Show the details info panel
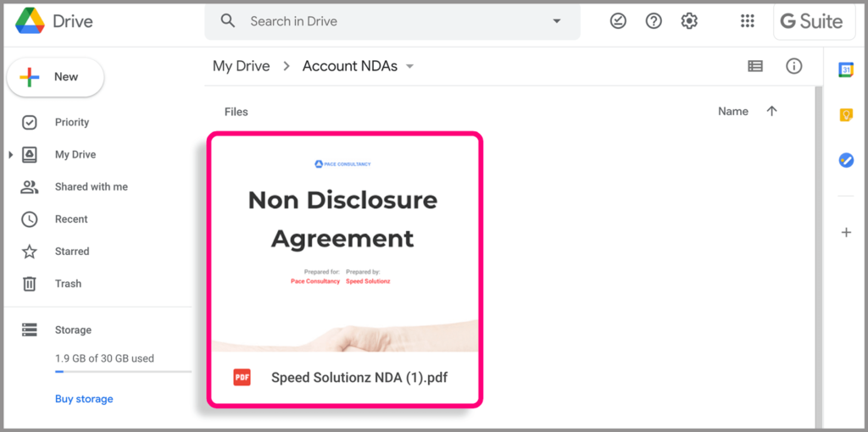 pos(793,66)
